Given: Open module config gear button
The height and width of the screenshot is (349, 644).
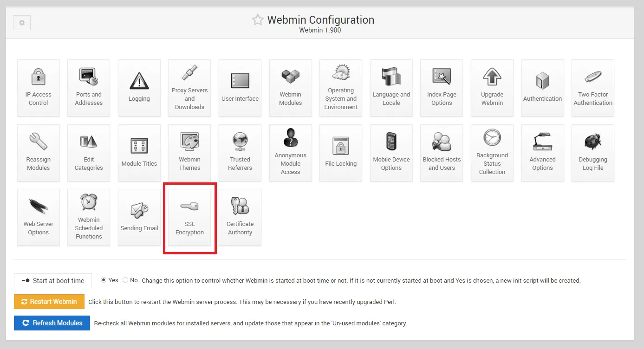Looking at the screenshot, I should [22, 23].
